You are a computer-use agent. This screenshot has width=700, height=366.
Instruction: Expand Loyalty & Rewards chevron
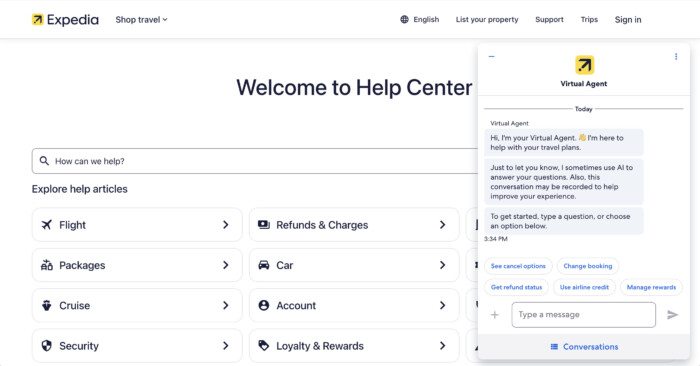coord(442,346)
